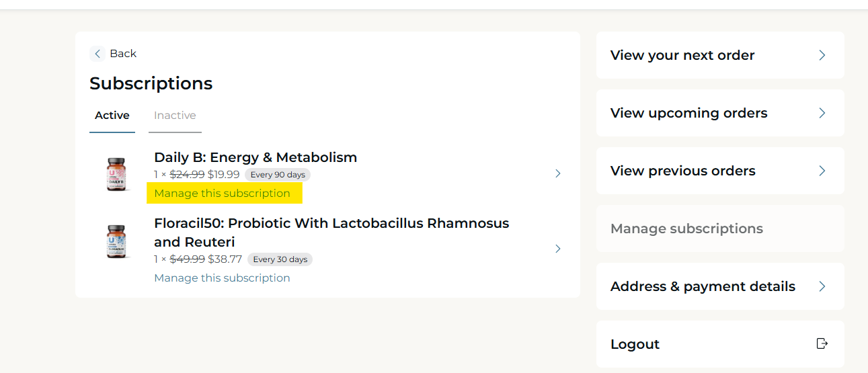
Task: Open Manage this subscription under Floracil50
Action: (223, 278)
